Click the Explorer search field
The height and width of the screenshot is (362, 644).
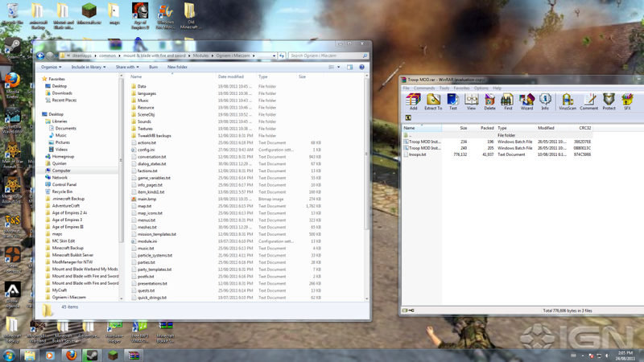(326, 56)
